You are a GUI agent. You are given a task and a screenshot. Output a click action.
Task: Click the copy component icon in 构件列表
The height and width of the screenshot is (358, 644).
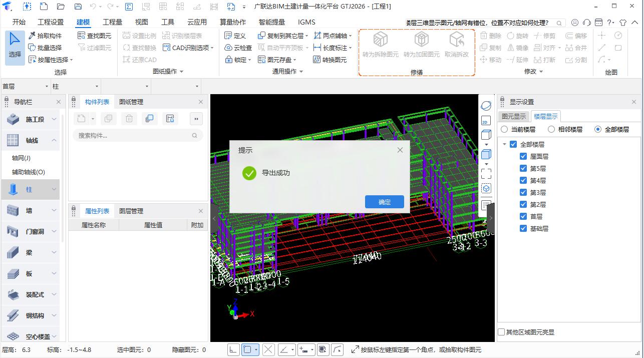tap(150, 119)
